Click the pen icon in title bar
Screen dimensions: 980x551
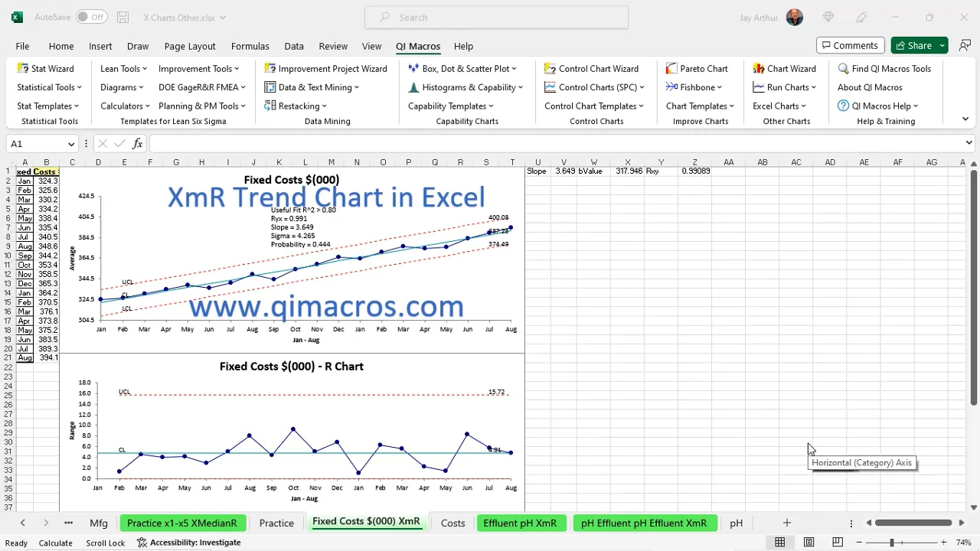point(862,17)
